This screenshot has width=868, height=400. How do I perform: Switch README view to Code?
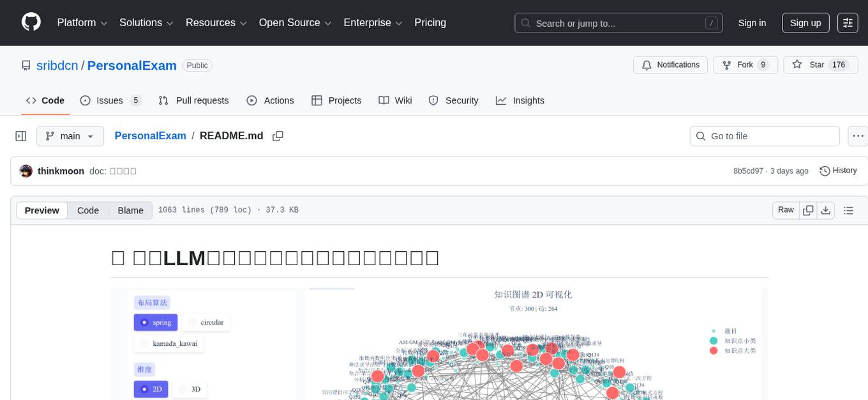point(87,210)
